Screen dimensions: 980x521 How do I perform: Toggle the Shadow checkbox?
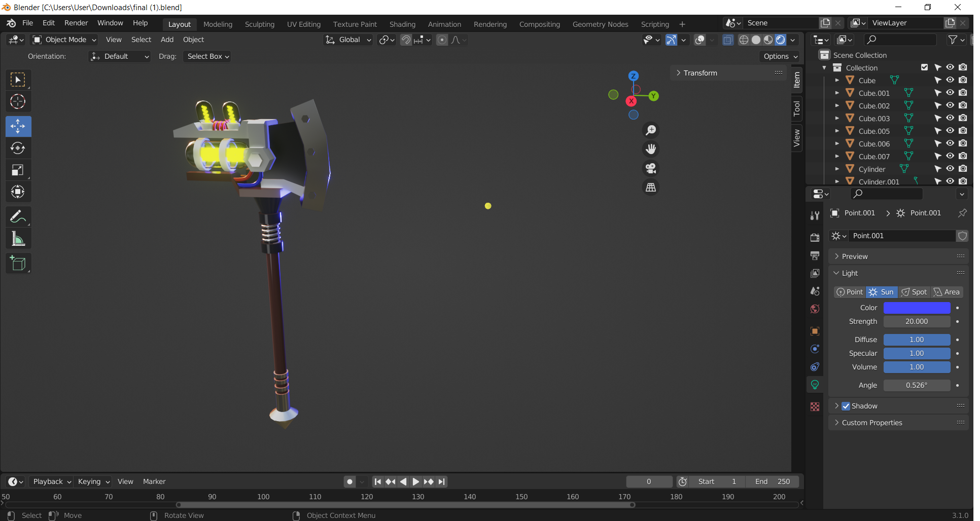coord(846,406)
